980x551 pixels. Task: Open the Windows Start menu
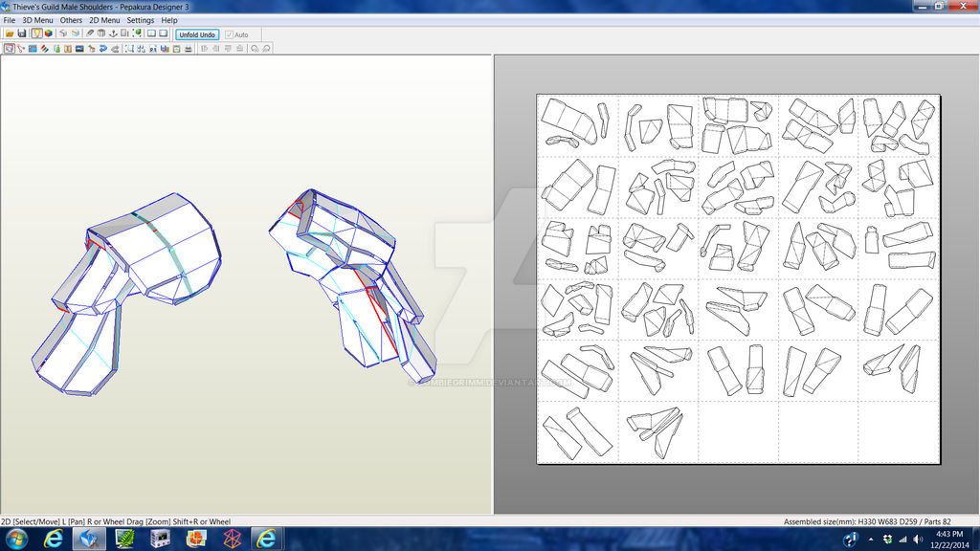coord(15,539)
